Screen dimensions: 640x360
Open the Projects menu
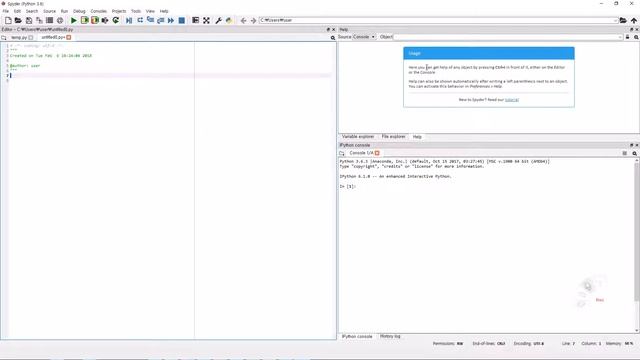(x=119, y=11)
